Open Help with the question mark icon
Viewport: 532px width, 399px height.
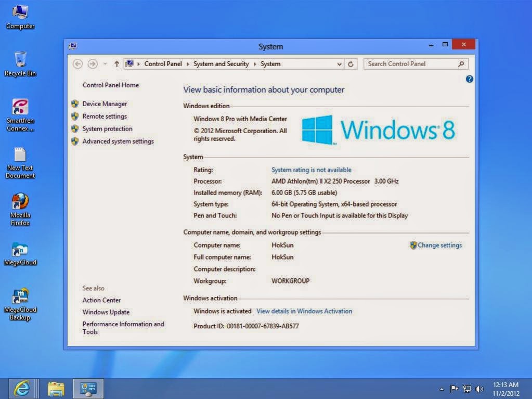click(469, 79)
